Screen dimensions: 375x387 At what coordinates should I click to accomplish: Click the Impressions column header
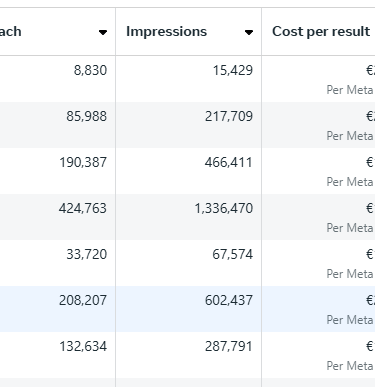point(166,32)
